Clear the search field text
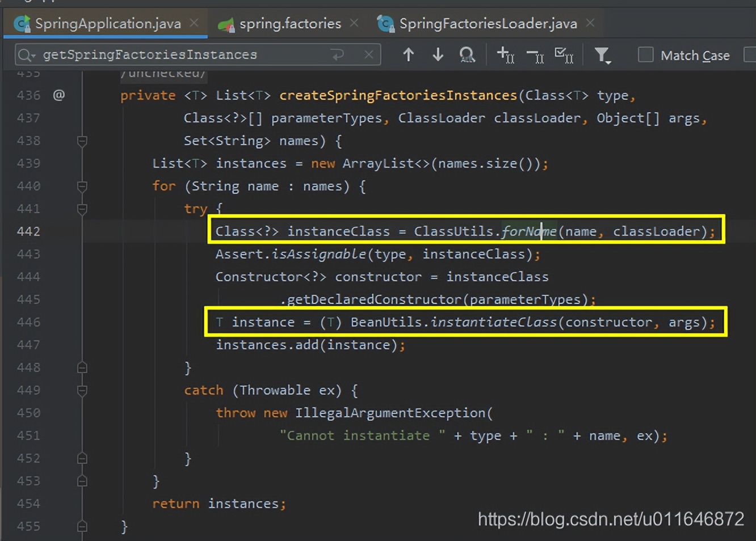Image resolution: width=756 pixels, height=541 pixels. (368, 54)
